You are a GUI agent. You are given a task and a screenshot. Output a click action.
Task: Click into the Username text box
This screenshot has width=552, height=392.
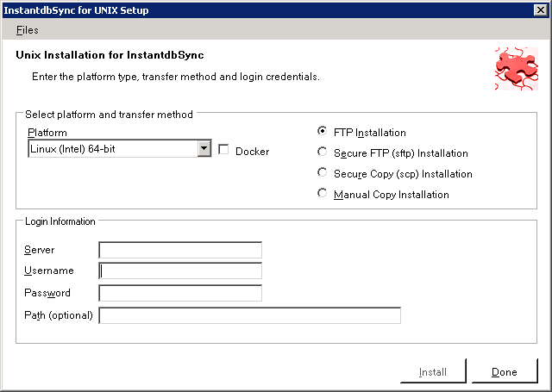180,271
